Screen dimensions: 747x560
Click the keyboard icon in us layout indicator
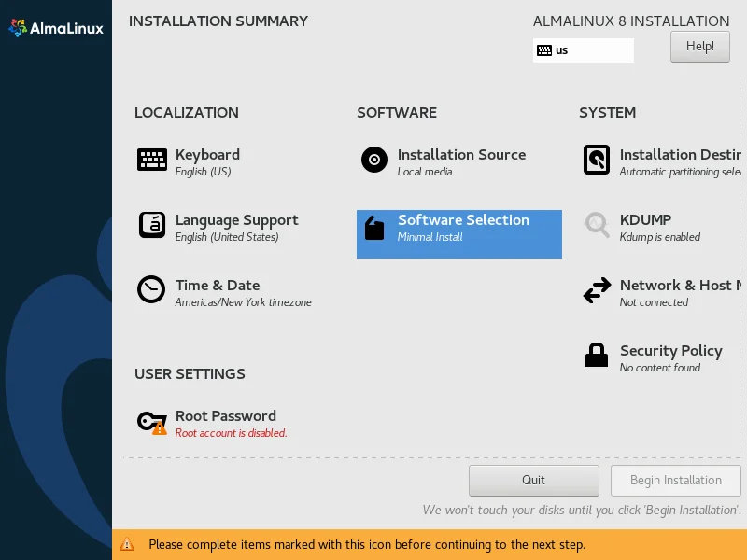tap(544, 50)
